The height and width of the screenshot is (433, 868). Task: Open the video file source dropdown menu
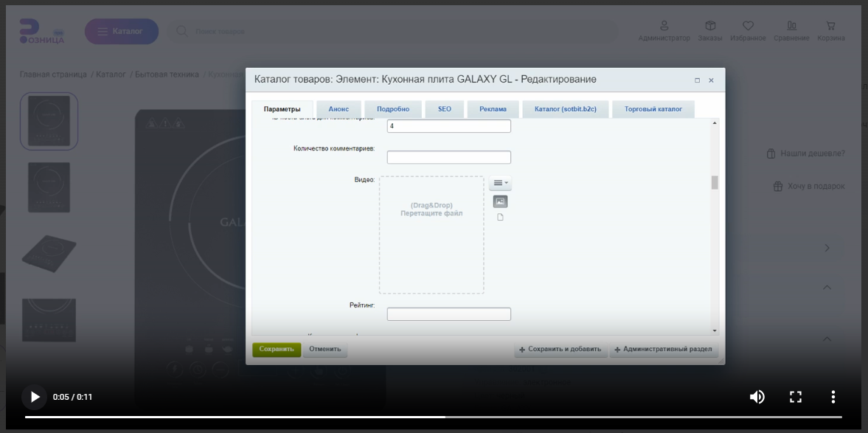tap(500, 183)
